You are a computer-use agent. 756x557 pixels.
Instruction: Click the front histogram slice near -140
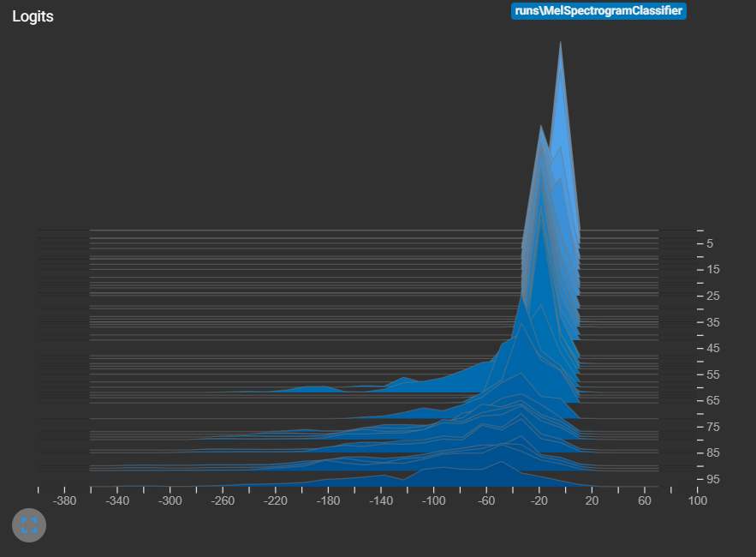(x=382, y=480)
